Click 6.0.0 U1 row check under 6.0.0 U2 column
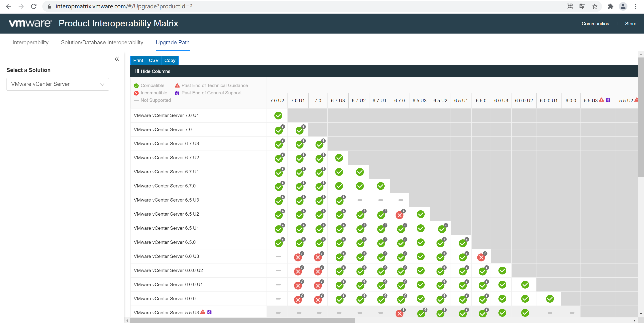 [525, 285]
